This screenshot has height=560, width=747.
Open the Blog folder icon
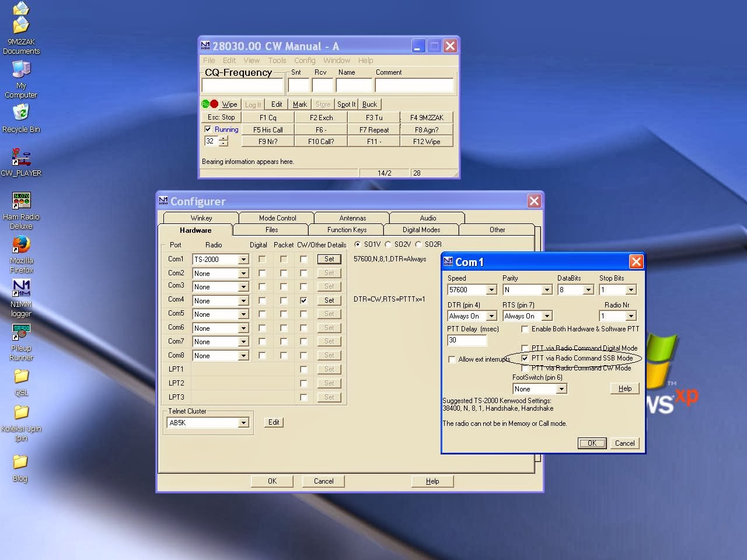(20, 462)
